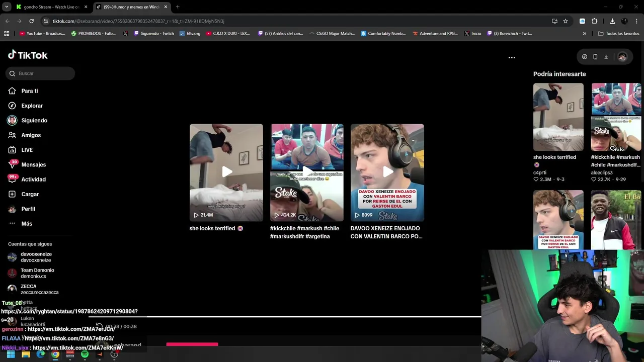Open sidebar 'El Bo' video thumbnail
This screenshot has height=362, width=644.
click(616, 219)
